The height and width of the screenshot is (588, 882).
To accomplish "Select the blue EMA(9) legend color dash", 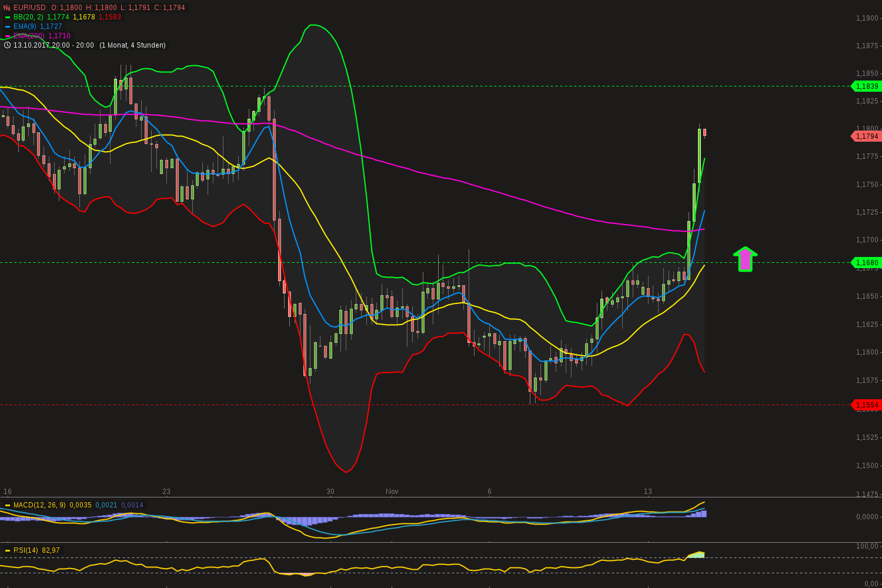I will 8,26.
